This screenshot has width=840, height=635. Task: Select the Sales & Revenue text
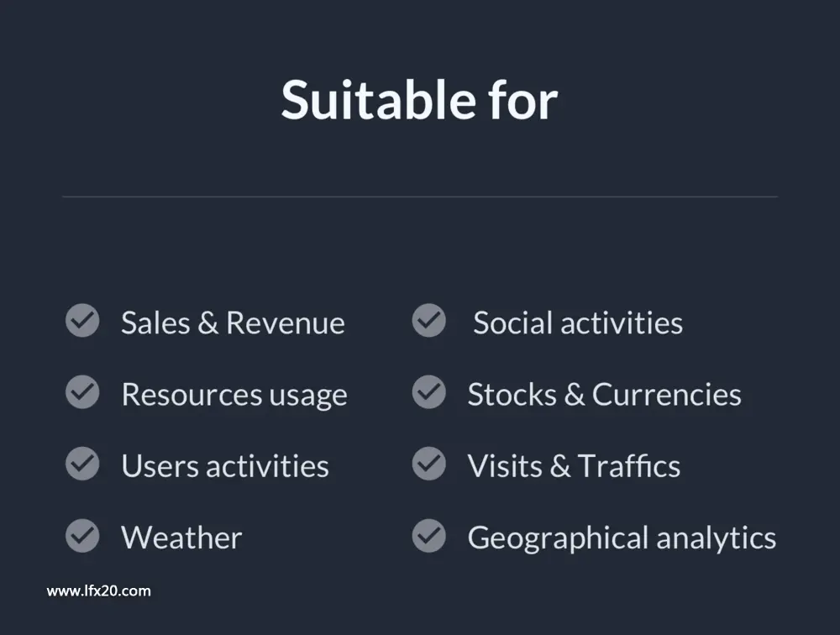[233, 323]
